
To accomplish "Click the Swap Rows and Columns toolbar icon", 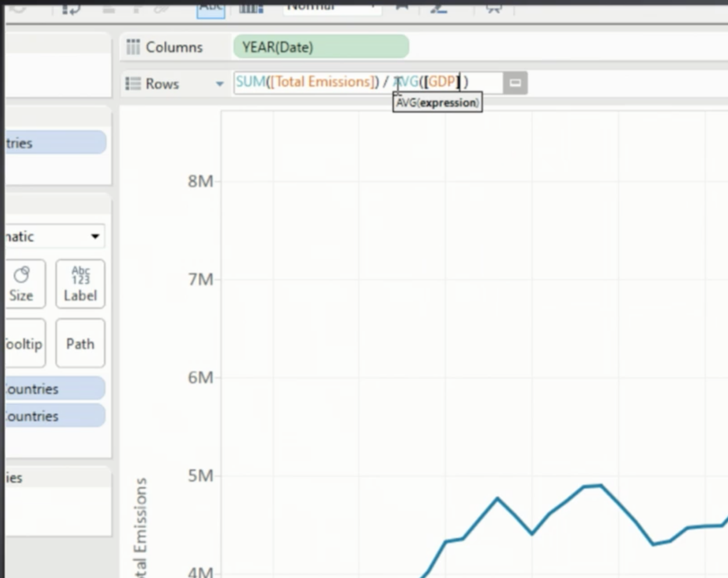I will coord(71,8).
